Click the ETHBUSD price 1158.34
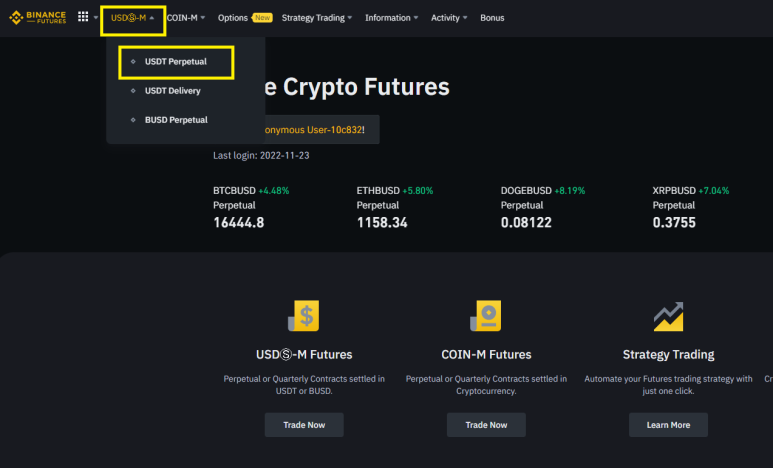 pos(382,223)
